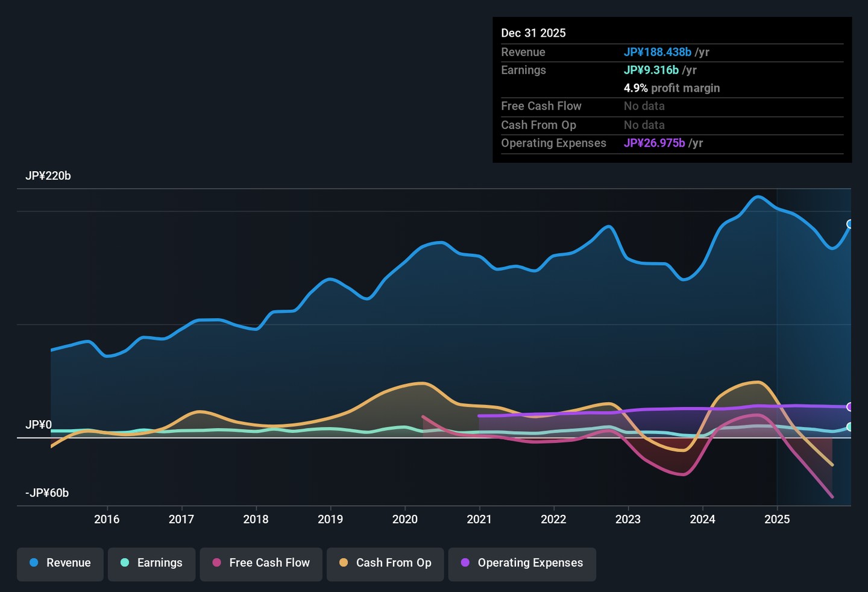Click the 2016 x-axis label
This screenshot has height=592, width=868.
coord(107,520)
